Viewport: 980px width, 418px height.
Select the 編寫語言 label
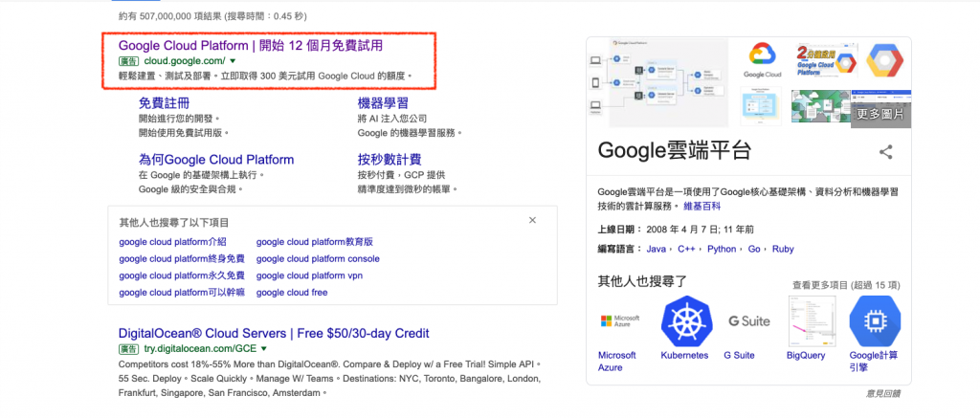(620, 249)
